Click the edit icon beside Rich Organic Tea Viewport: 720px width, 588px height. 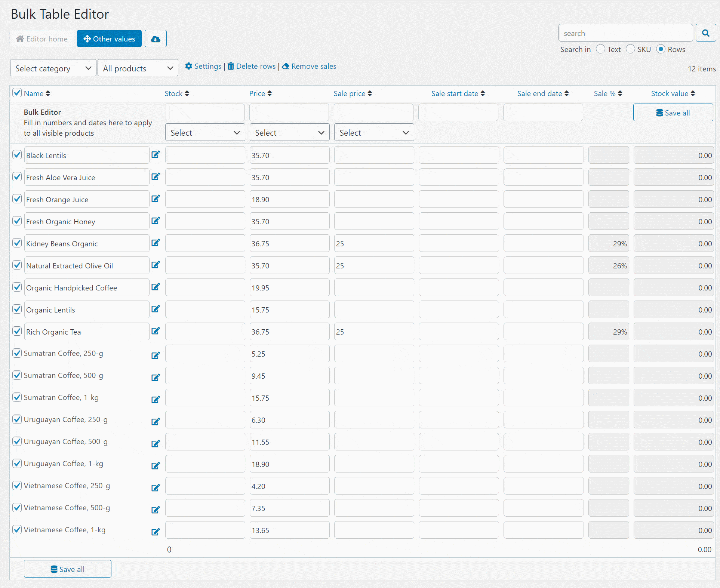point(156,330)
